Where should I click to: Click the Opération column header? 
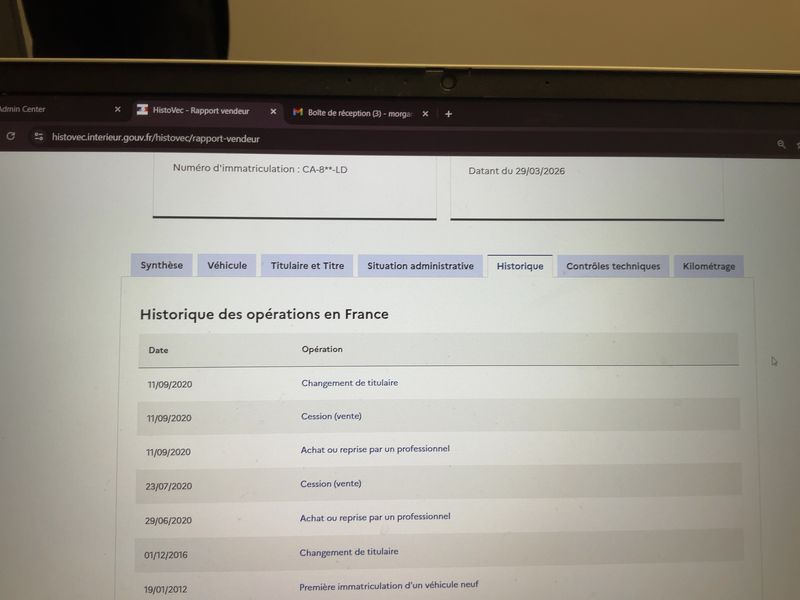tap(322, 349)
